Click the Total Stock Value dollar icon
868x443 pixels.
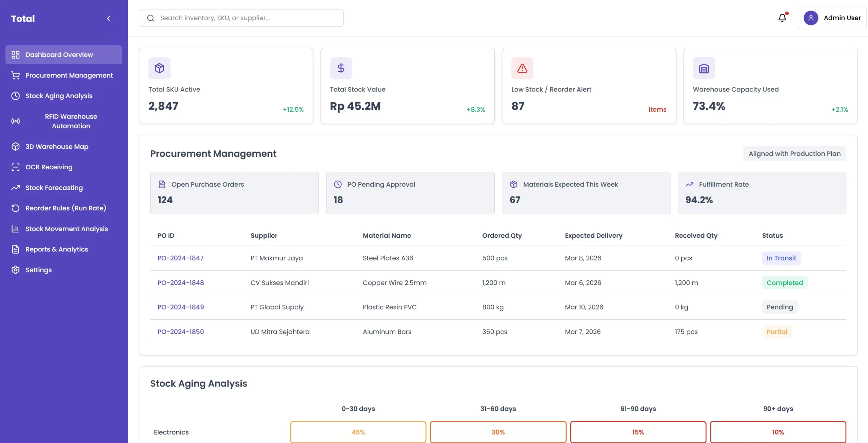(341, 68)
